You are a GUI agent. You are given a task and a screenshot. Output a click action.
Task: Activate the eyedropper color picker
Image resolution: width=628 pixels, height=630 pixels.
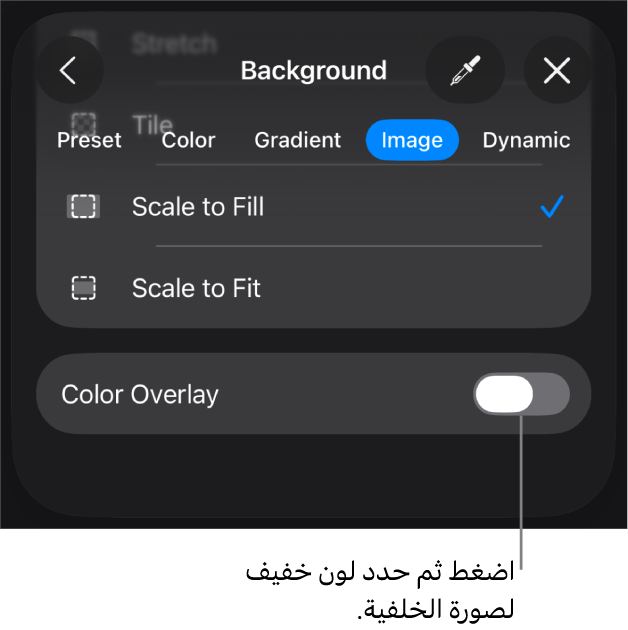tap(464, 71)
